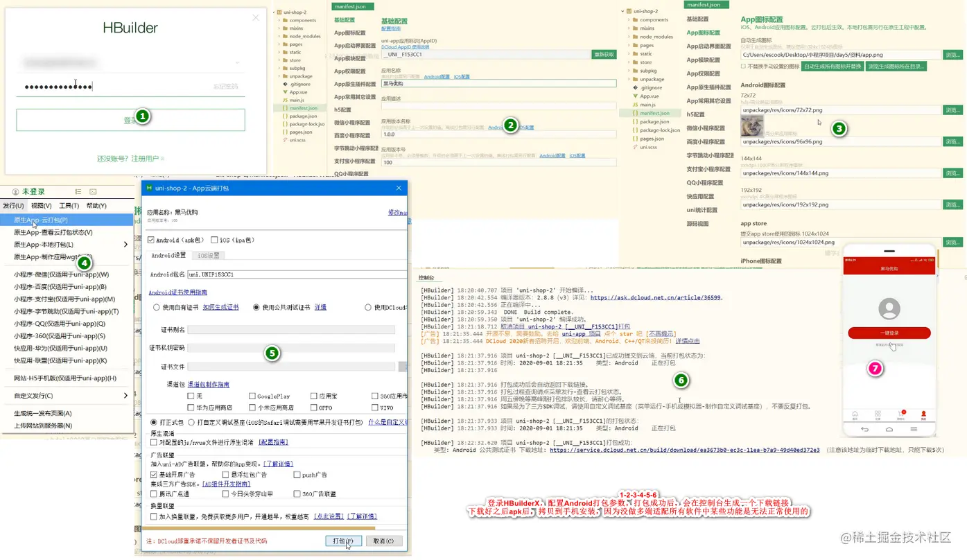Toggle the 基础开屏广告 checkbox
The width and height of the screenshot is (967, 560).
coord(154,475)
